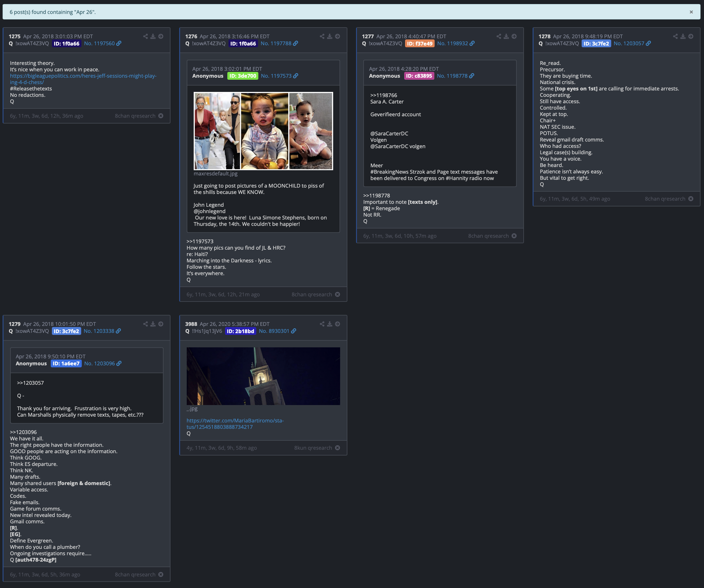Click the share icon on post 1279
Screen dimensions: 704x588
click(146, 324)
